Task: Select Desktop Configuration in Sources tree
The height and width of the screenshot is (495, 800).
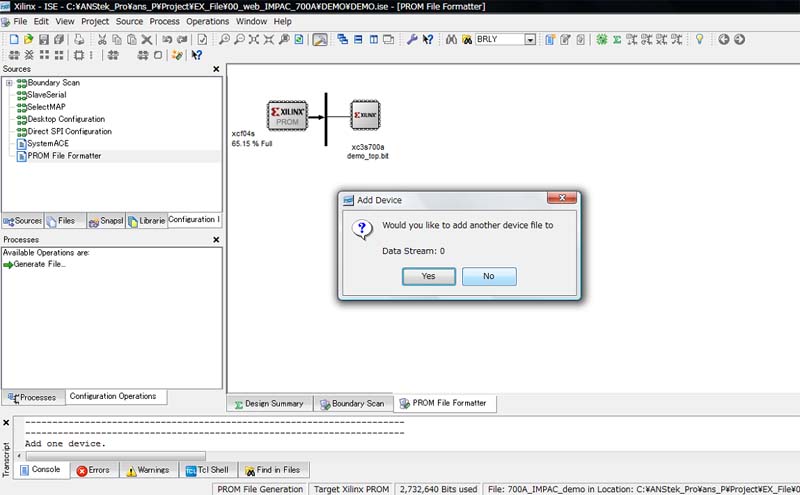Action: pos(66,119)
